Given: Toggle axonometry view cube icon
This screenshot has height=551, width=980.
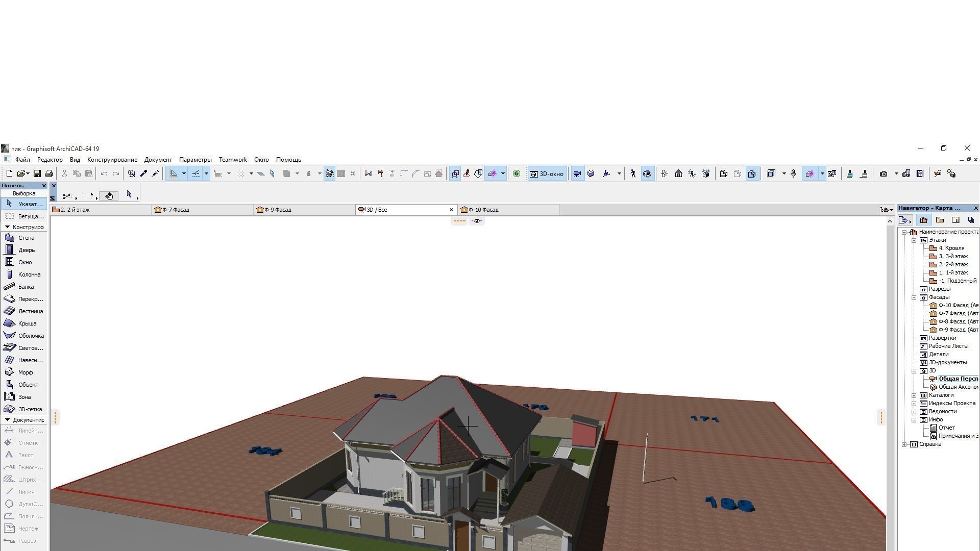Looking at the screenshot, I should (x=591, y=174).
